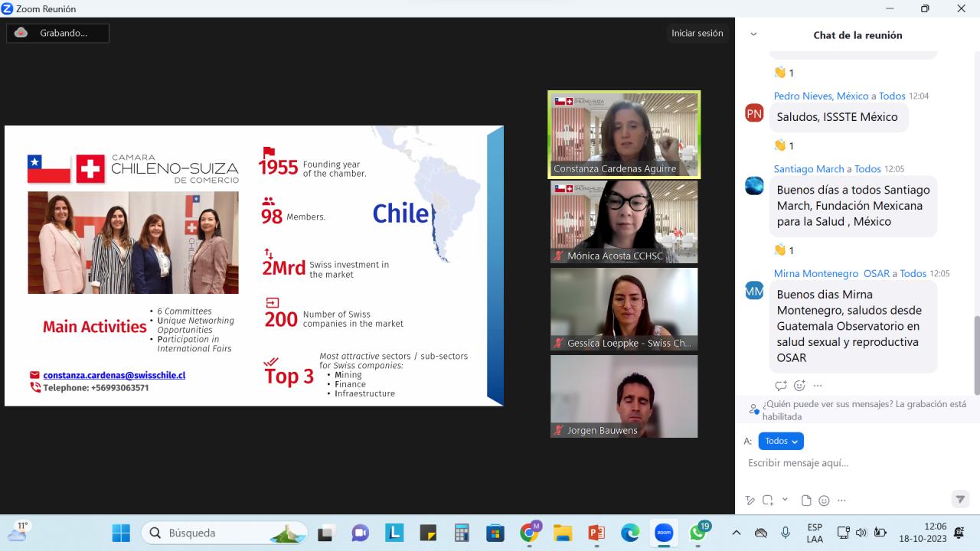Open the weather widget showing 11°

click(20, 531)
